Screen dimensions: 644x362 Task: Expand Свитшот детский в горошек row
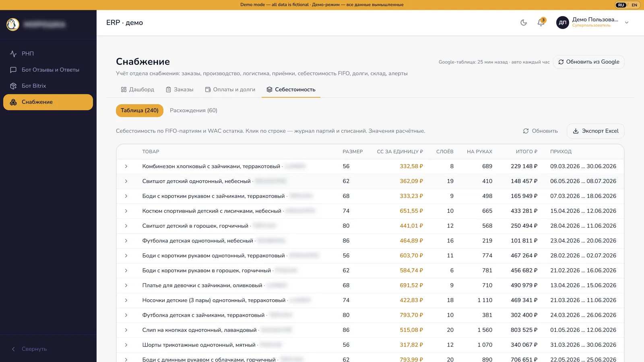pyautogui.click(x=126, y=226)
